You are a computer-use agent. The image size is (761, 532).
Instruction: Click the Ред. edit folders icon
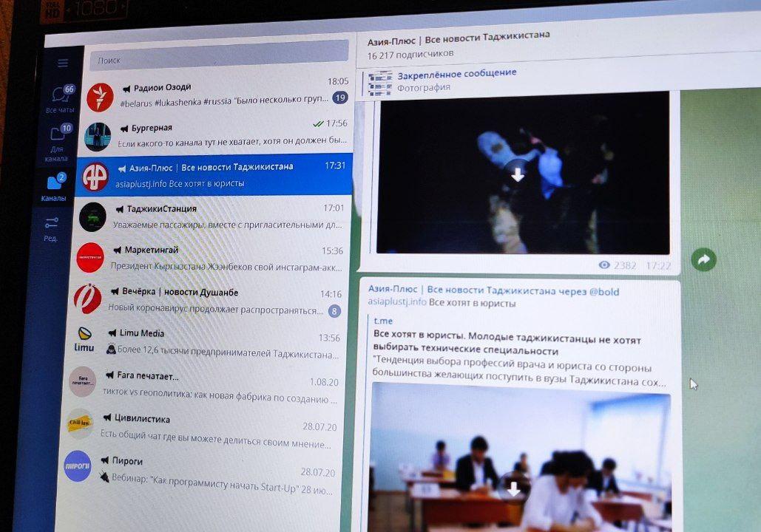(x=51, y=228)
